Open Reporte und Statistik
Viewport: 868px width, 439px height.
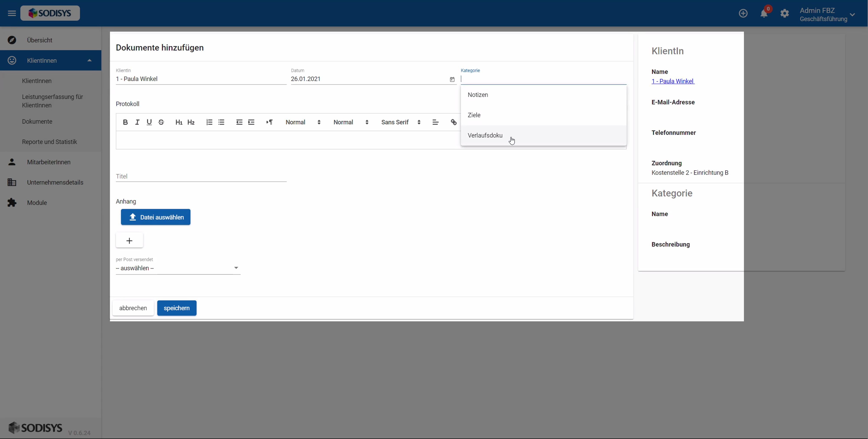49,142
